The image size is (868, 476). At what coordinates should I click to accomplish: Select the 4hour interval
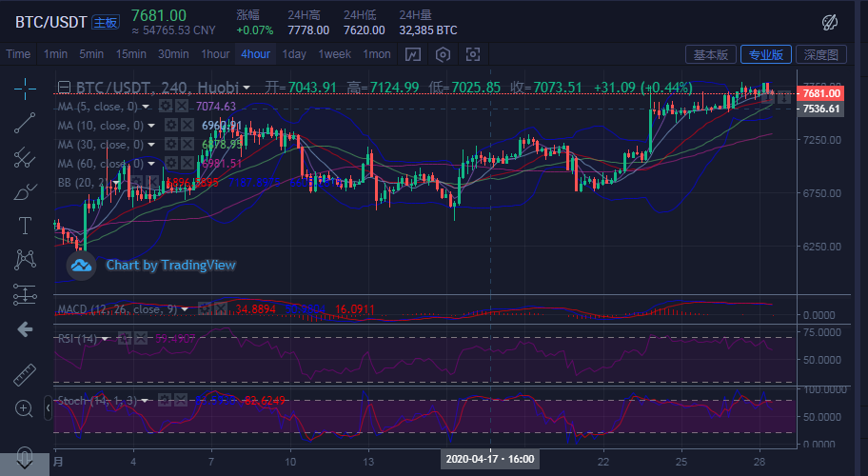pos(255,54)
